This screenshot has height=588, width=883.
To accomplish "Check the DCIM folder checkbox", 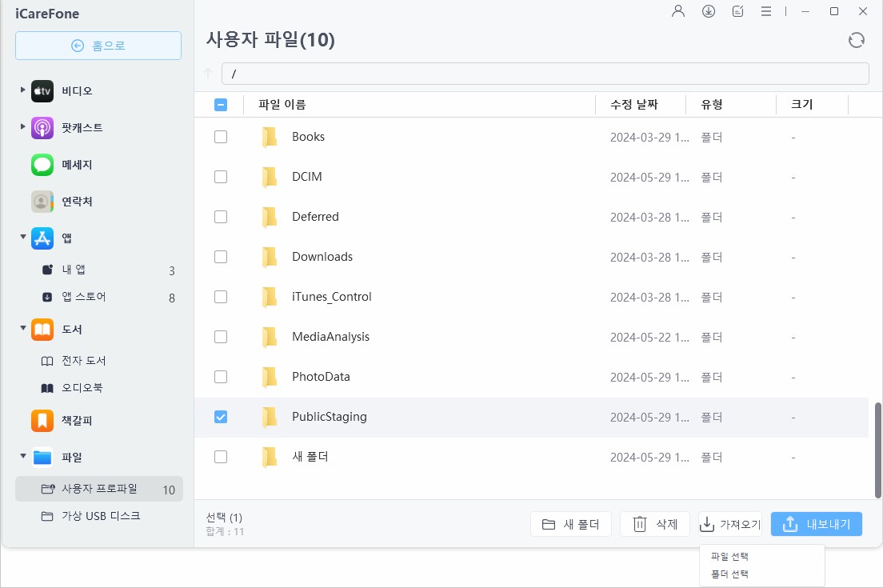I will pos(221,177).
